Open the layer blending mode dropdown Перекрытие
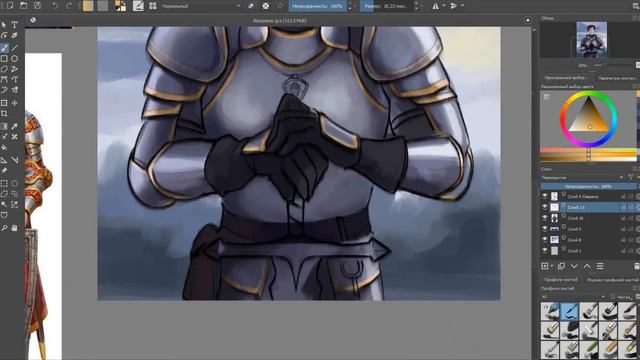 [582, 178]
